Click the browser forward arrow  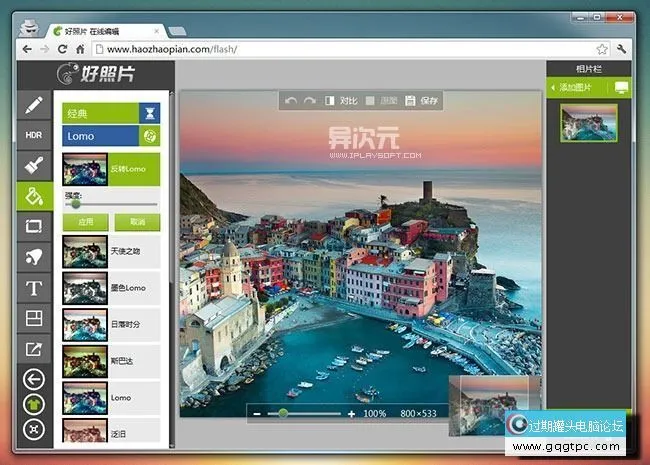coord(45,49)
